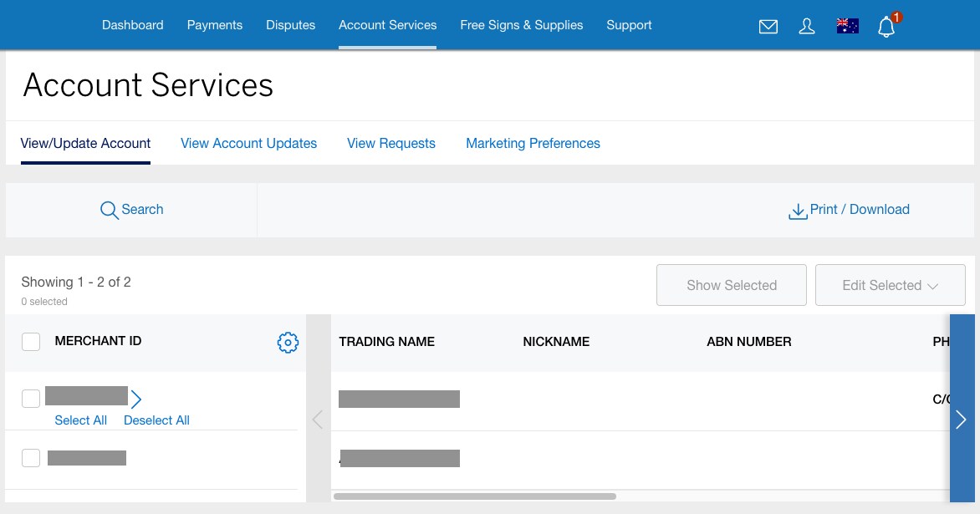This screenshot has width=980, height=514.
Task: Click the first row's redacted merchant ID
Action: pyautogui.click(x=86, y=396)
